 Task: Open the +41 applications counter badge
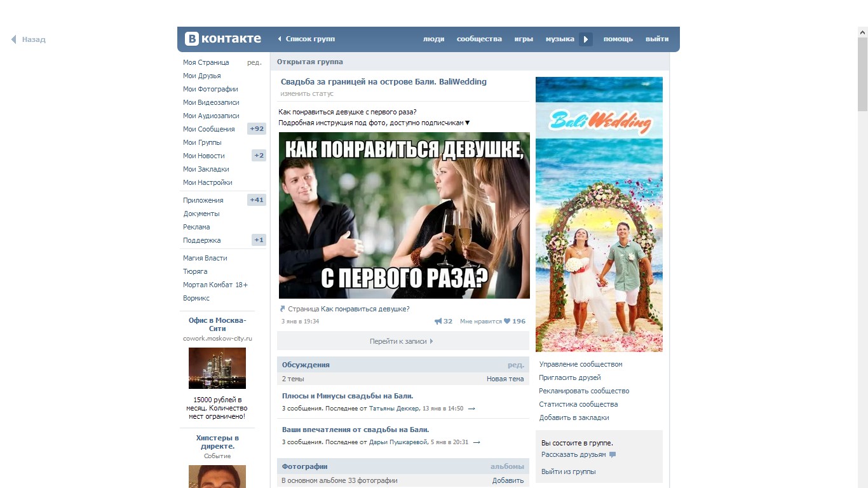pyautogui.click(x=257, y=200)
